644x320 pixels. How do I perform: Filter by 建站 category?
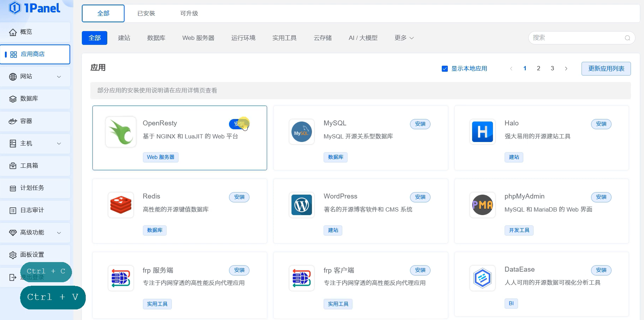point(124,38)
